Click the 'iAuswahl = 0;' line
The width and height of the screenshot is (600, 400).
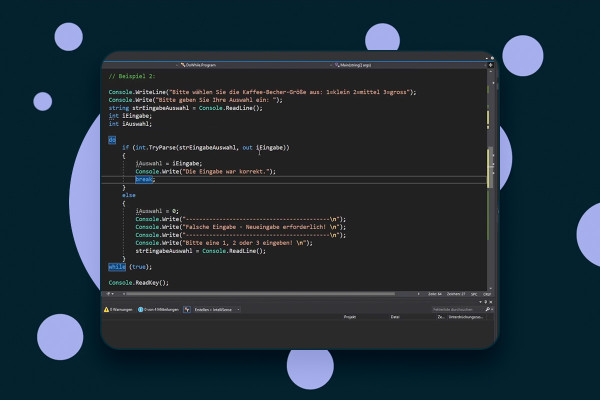click(x=157, y=211)
